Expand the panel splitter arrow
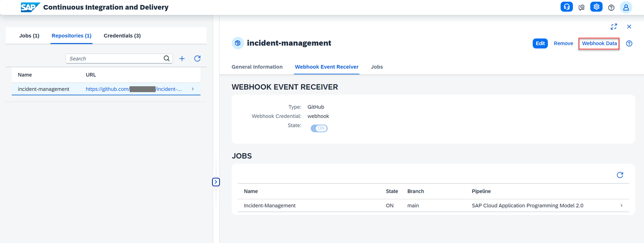Screen dimensions: 644x243 tap(216, 182)
